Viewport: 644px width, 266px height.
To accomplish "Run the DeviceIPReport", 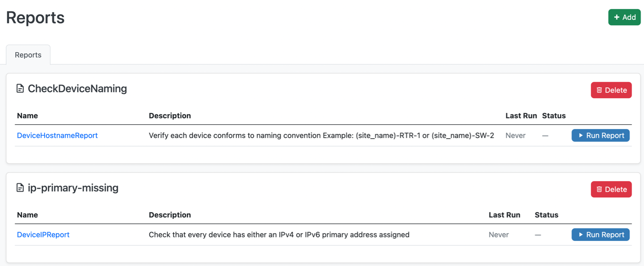I will (600, 234).
